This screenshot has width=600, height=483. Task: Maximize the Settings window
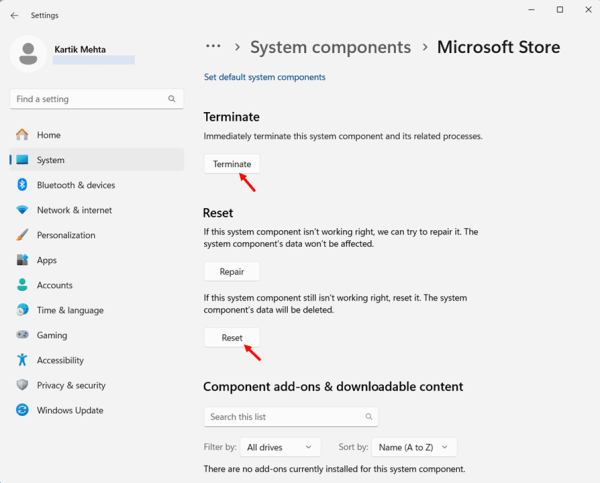click(560, 10)
